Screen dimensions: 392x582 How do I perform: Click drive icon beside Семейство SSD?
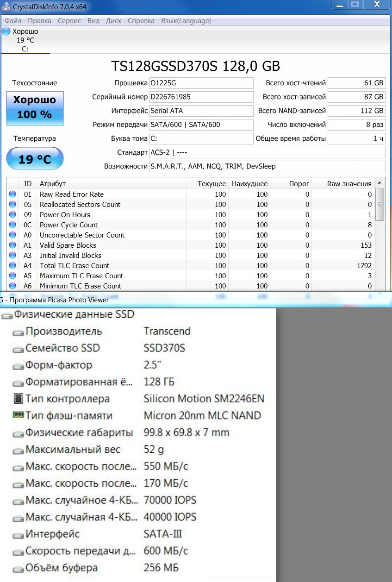tap(18, 349)
